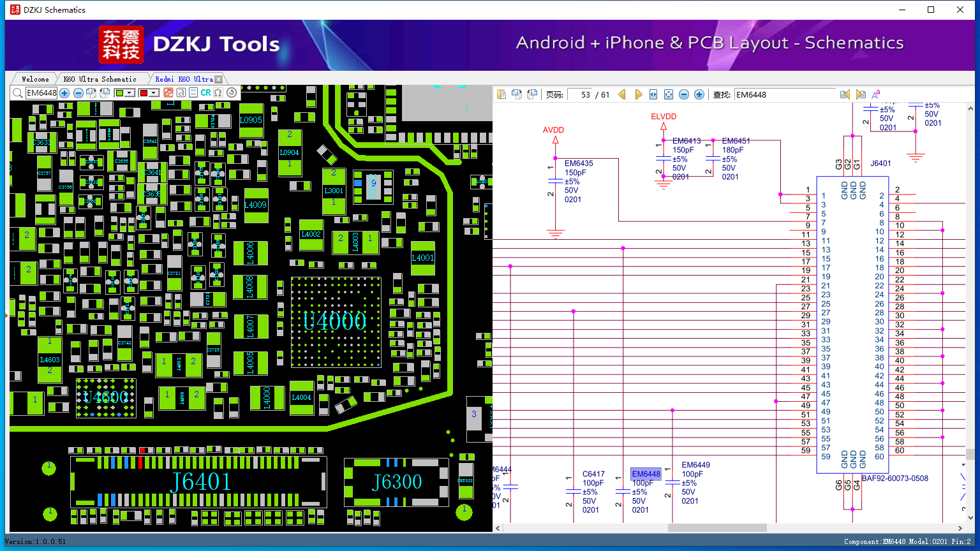Open the K60 Ultra Schematic tab

(100, 79)
